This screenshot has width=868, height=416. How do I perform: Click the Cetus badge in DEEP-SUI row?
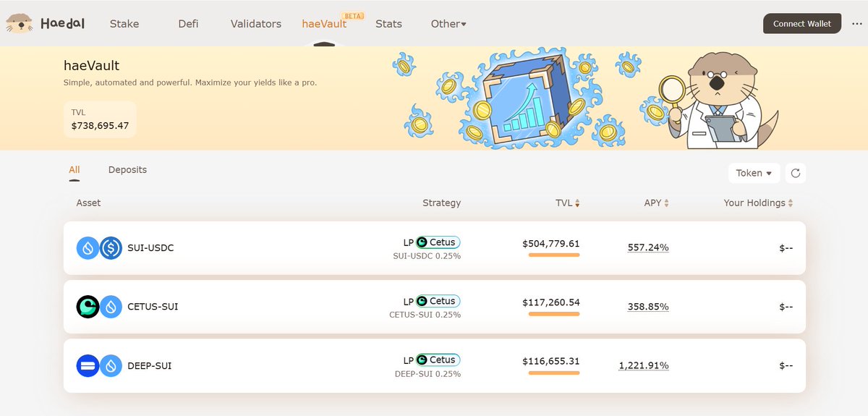438,360
